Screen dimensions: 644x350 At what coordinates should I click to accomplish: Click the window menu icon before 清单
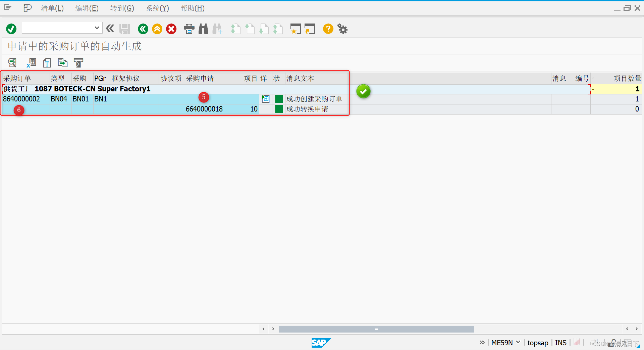tap(8, 8)
